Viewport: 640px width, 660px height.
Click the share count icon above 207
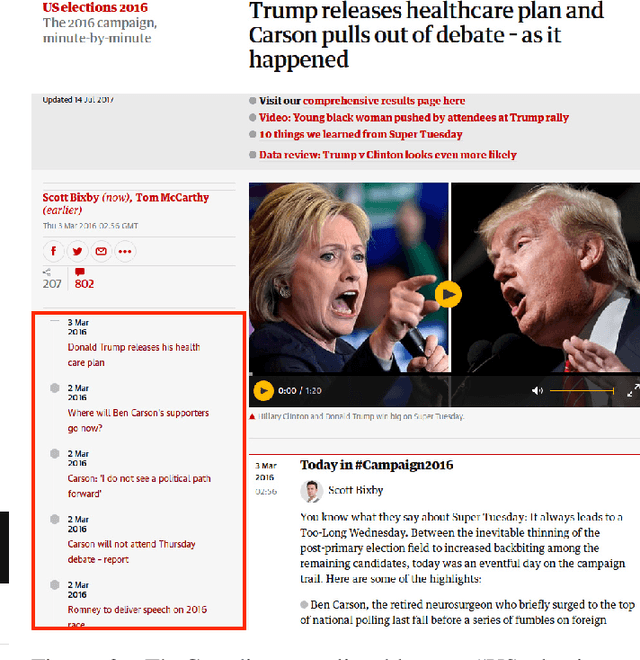(47, 272)
